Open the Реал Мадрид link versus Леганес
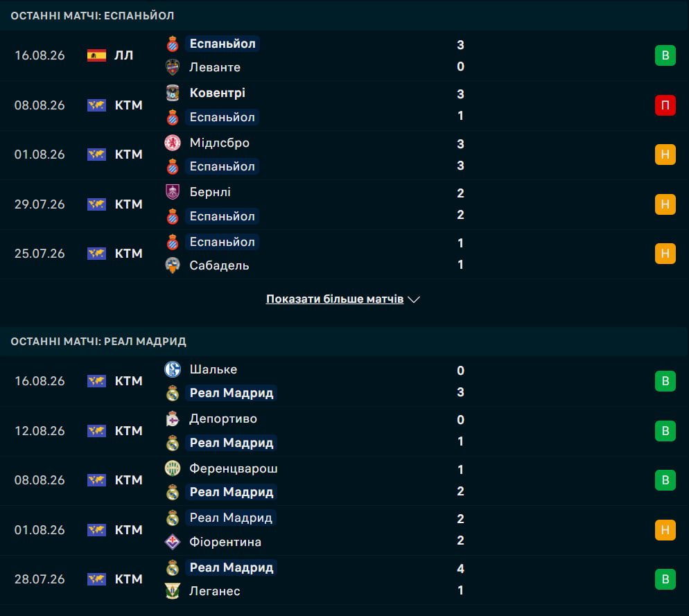 tap(231, 567)
